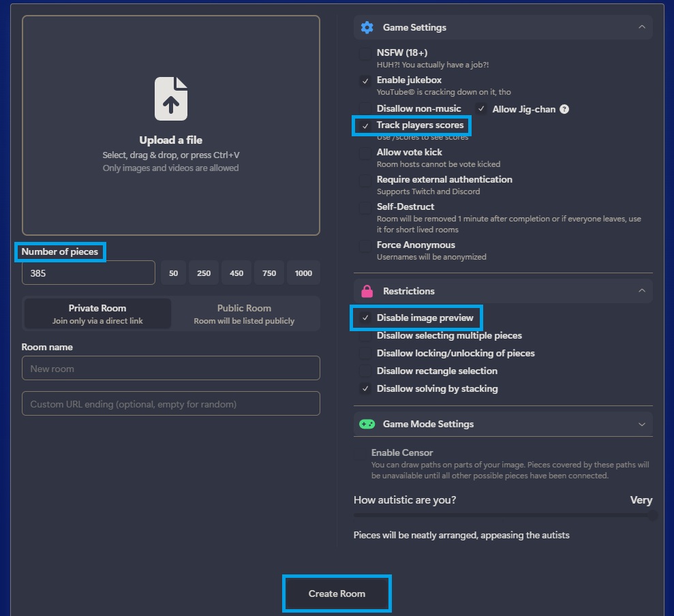This screenshot has width=674, height=616.
Task: Check Allow vote kick option
Action: click(x=365, y=153)
